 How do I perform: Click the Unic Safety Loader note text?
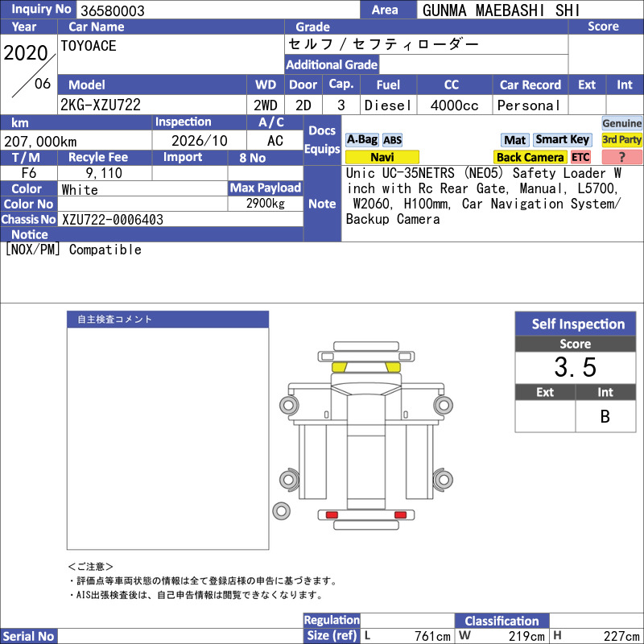pyautogui.click(x=484, y=196)
